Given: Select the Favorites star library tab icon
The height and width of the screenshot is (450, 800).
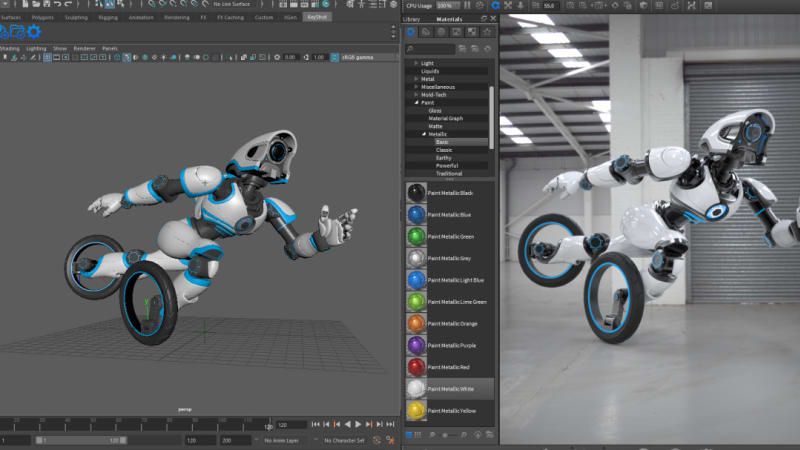Looking at the screenshot, I should [487, 32].
